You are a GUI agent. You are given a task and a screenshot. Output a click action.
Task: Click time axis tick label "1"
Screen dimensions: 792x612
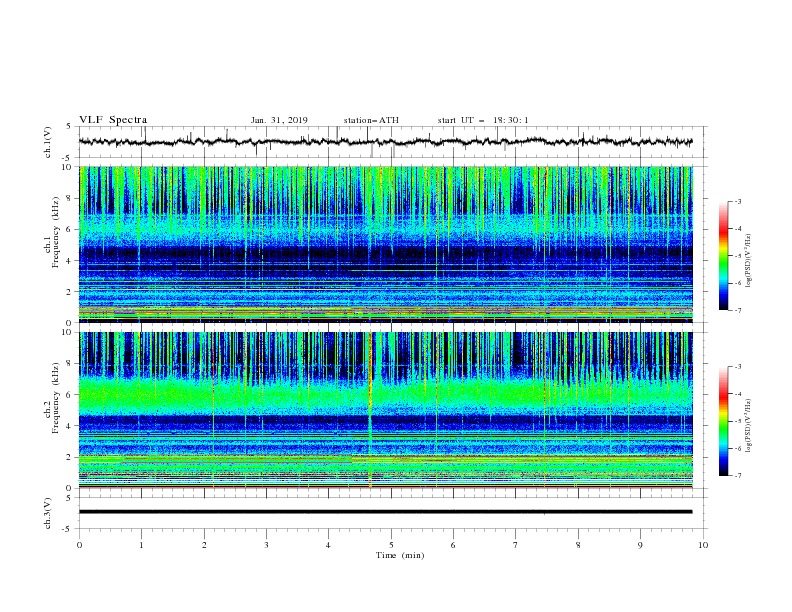coord(141,545)
